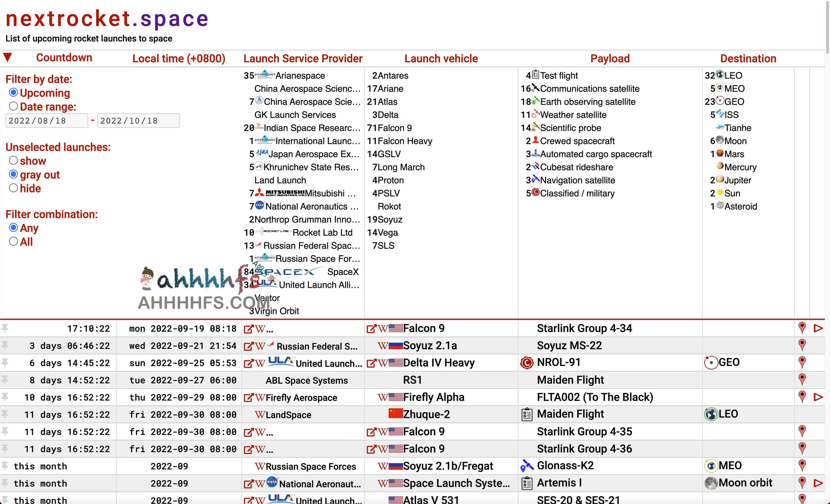Choose hide for unselected launches

coord(14,188)
